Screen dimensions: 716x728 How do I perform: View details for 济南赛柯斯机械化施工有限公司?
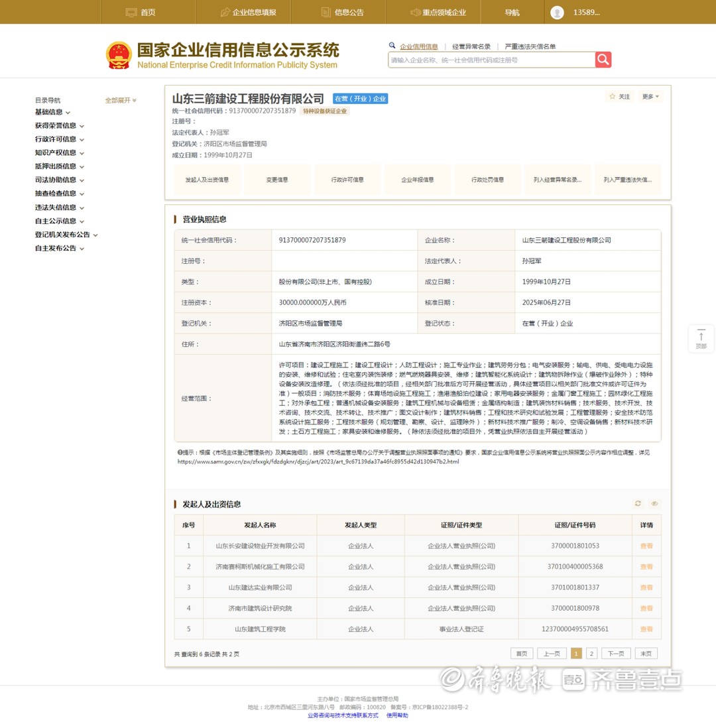coord(646,566)
